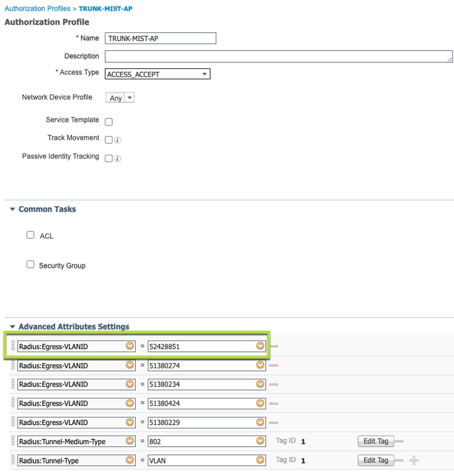The width and height of the screenshot is (454, 476).
Task: Remove the attribute row with value 51380229
Action: [274, 422]
